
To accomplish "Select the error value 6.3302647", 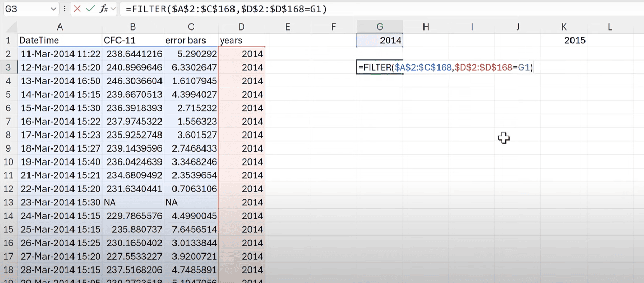I will 191,67.
